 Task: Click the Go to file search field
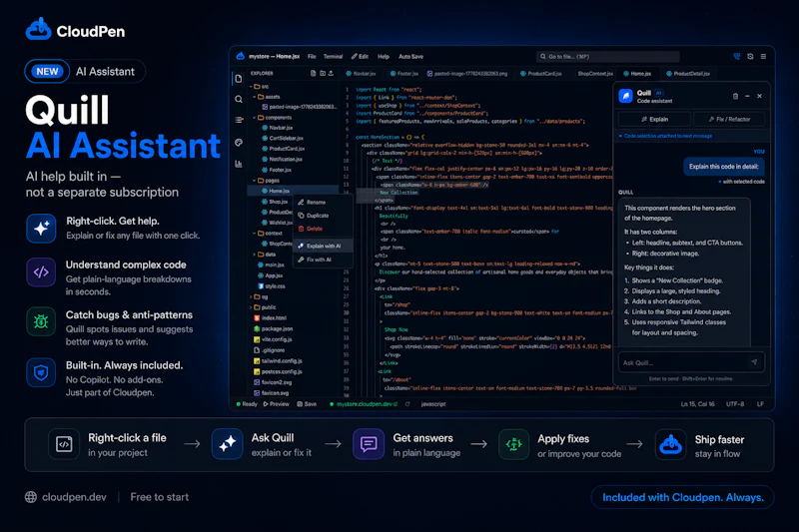coord(608,57)
